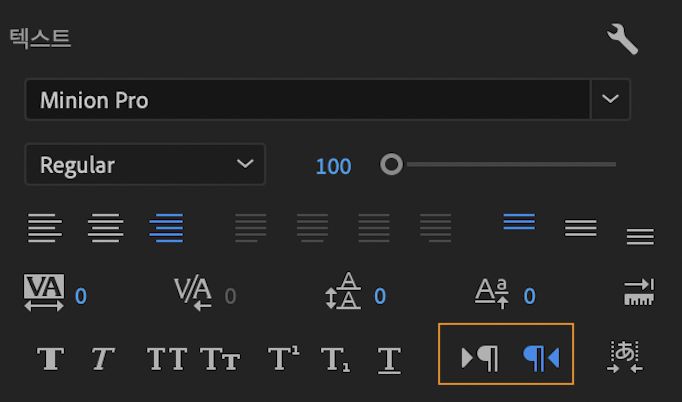
Task: Open the Regular font style dropdown
Action: tap(145, 165)
